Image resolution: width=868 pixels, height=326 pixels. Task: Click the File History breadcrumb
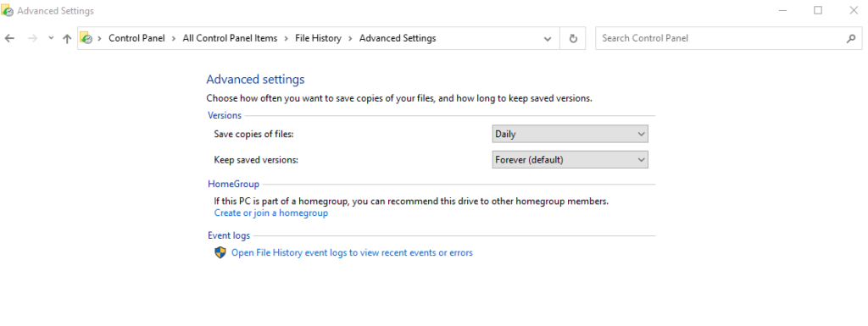[x=318, y=38]
